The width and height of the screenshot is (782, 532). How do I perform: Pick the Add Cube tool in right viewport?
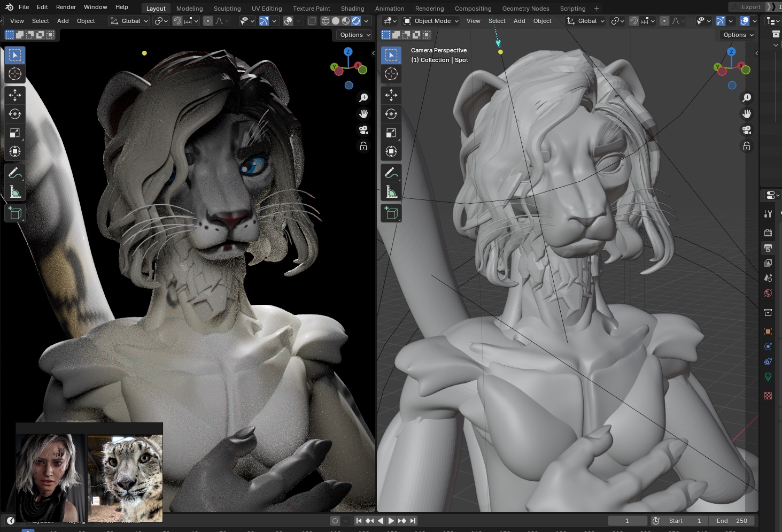point(391,213)
